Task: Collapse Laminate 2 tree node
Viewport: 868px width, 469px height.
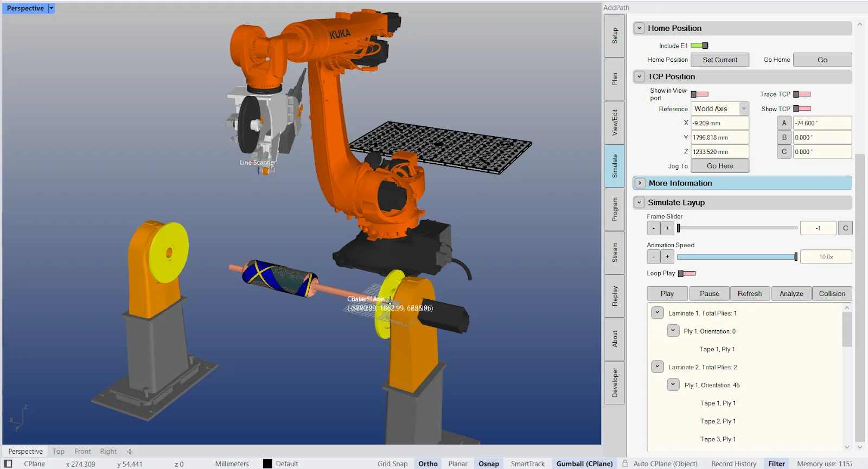Action: click(658, 367)
